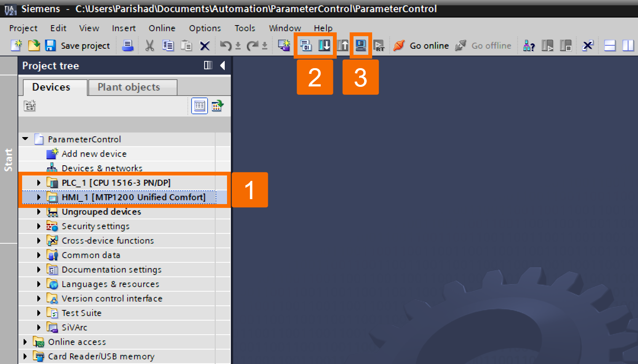Open the View menu

89,28
